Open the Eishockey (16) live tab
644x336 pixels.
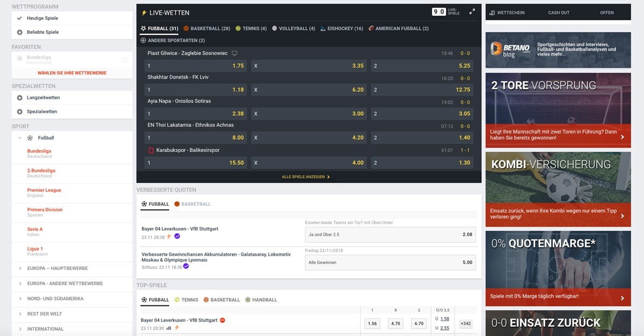341,28
